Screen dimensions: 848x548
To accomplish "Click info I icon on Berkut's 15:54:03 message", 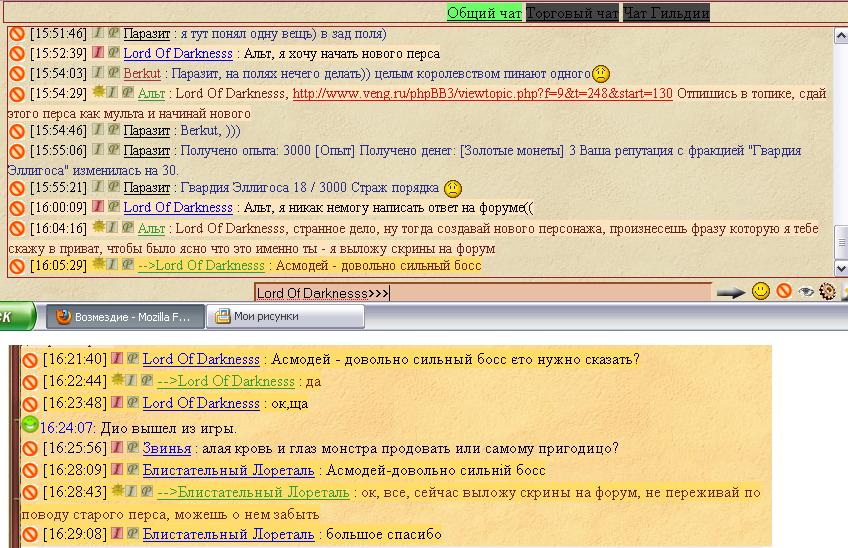I will click(x=98, y=72).
